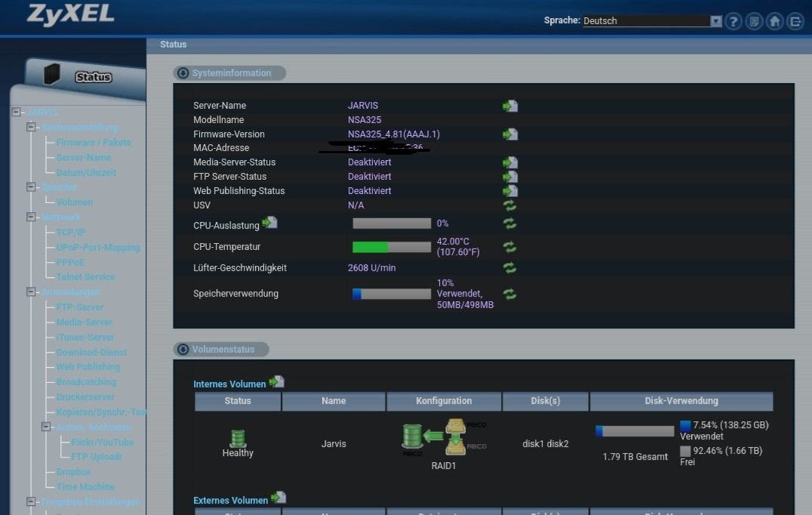Click the Konfiguration column header

(x=444, y=401)
